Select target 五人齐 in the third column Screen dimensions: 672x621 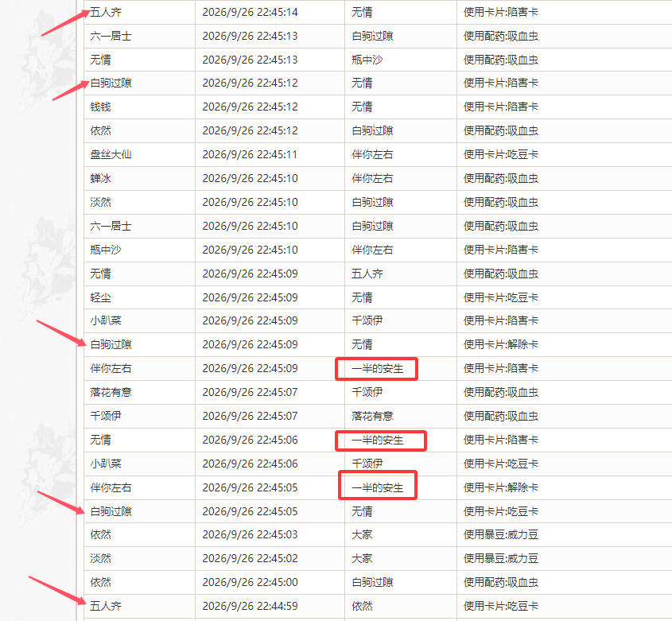point(367,274)
